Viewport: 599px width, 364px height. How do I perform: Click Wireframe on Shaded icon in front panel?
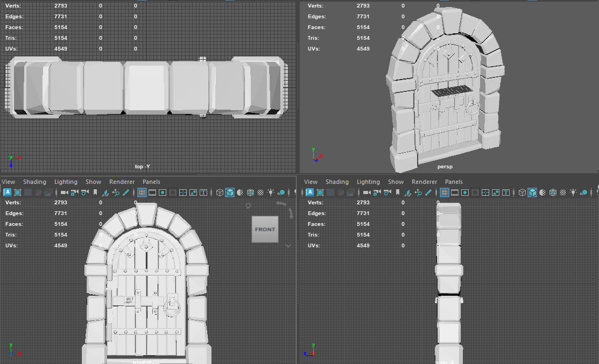251,192
